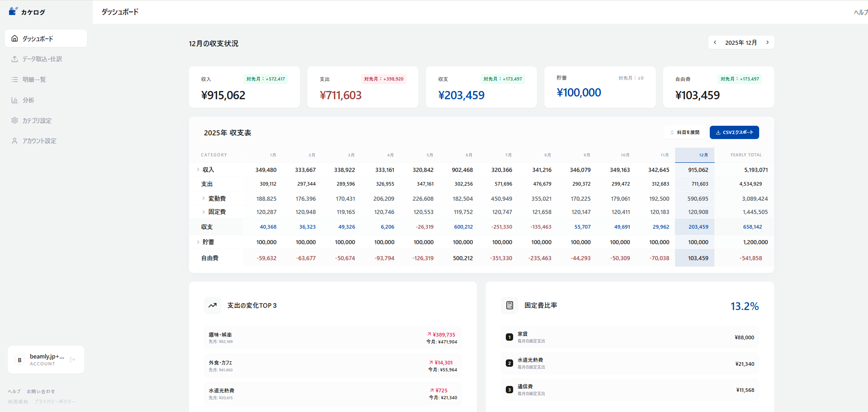Open ヘルプ link in sidebar footer
868x412 pixels.
14,391
